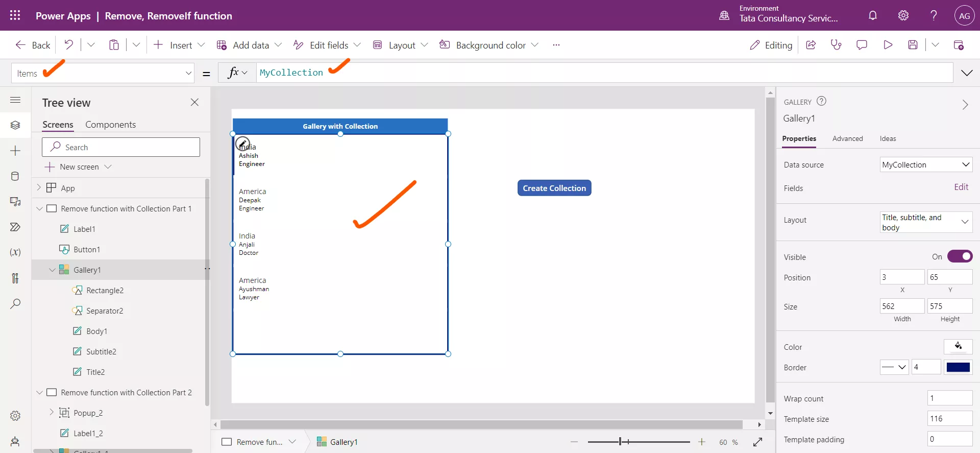Click the Share icon in toolbar
Image resolution: width=980 pixels, height=453 pixels.
811,45
